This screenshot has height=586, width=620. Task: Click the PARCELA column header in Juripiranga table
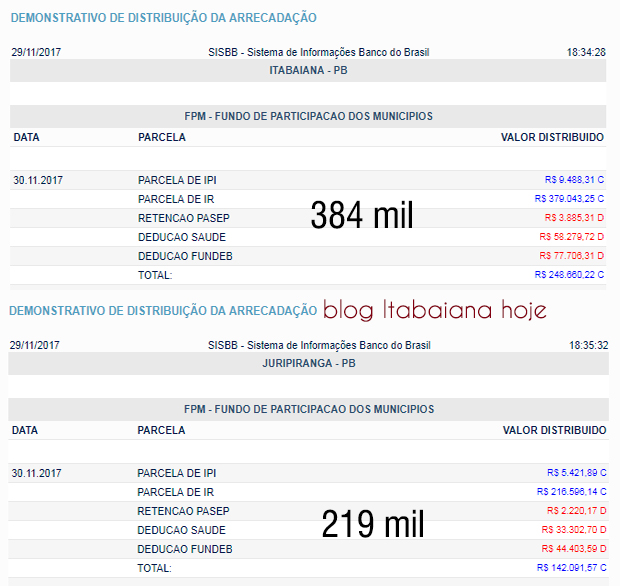pyautogui.click(x=161, y=431)
